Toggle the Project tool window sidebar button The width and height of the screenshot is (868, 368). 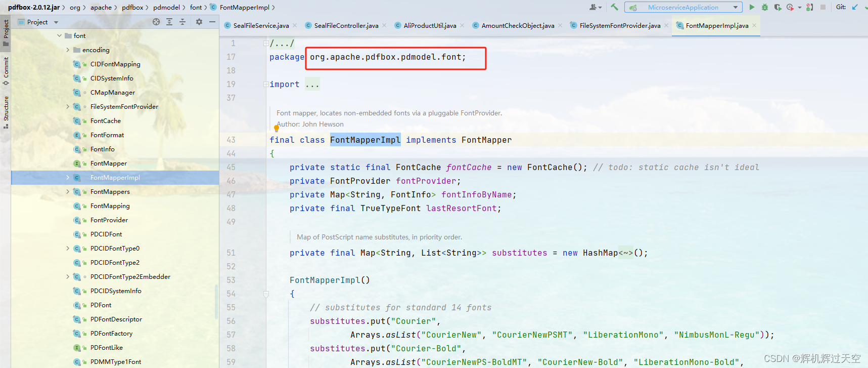[x=6, y=33]
